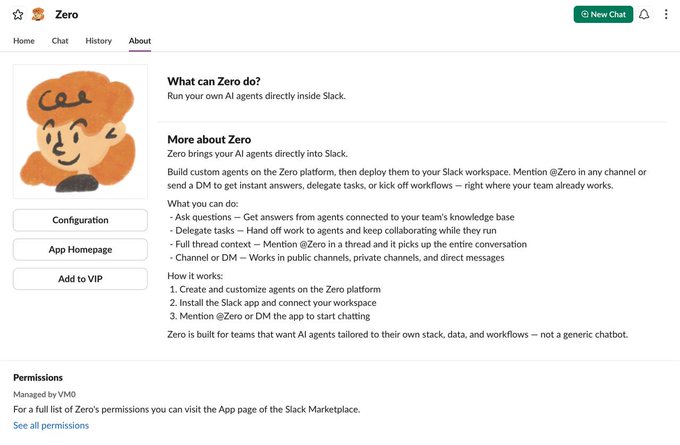680x445 pixels.
Task: Add Zero to VIP
Action: click(x=80, y=279)
